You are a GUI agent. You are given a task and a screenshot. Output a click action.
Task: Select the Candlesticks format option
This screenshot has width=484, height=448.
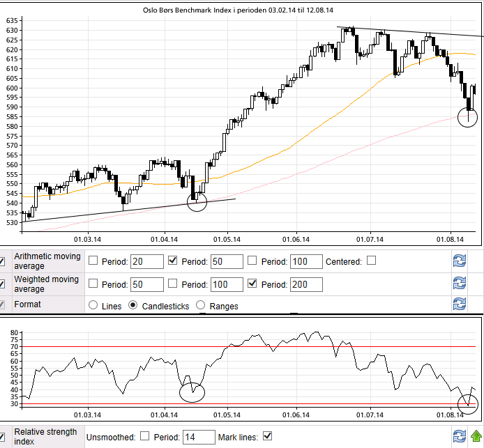(x=133, y=305)
